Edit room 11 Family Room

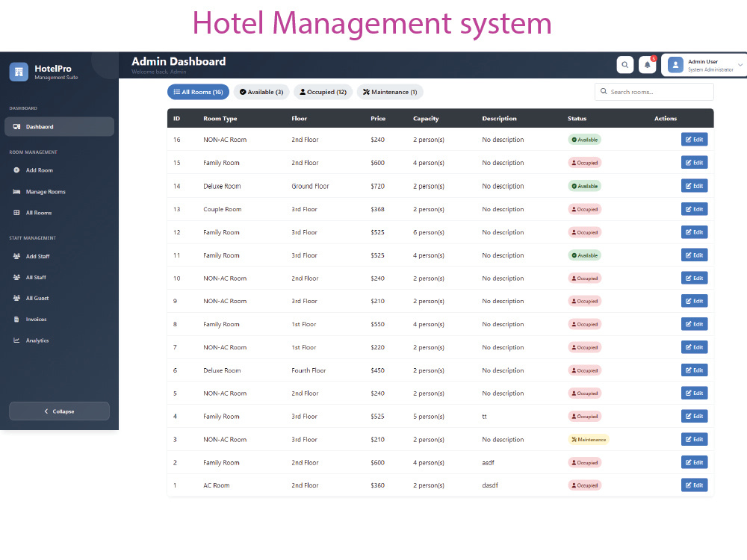[694, 255]
